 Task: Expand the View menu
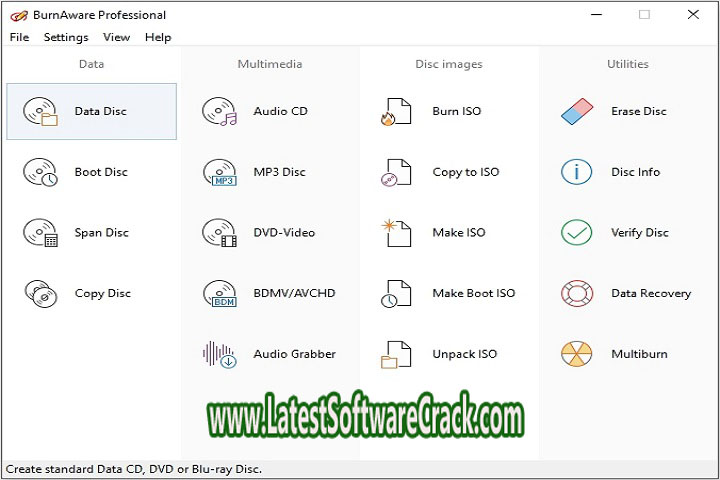tap(116, 37)
